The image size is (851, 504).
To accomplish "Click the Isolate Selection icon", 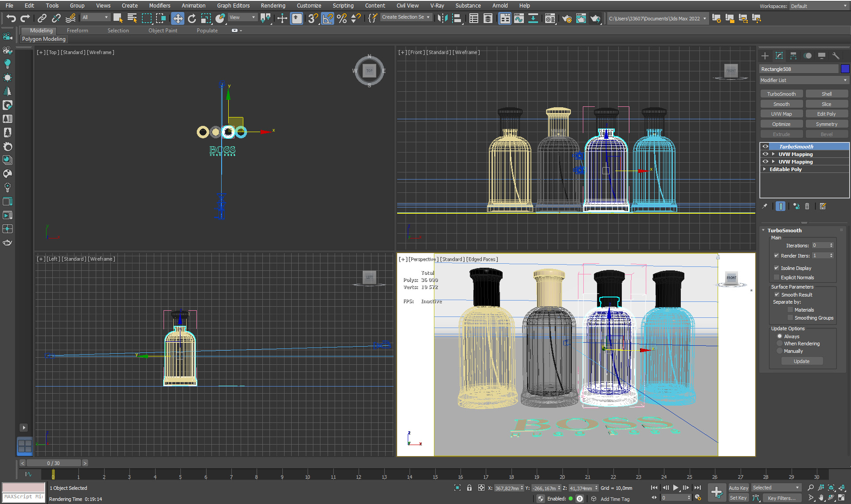I will pyautogui.click(x=457, y=488).
